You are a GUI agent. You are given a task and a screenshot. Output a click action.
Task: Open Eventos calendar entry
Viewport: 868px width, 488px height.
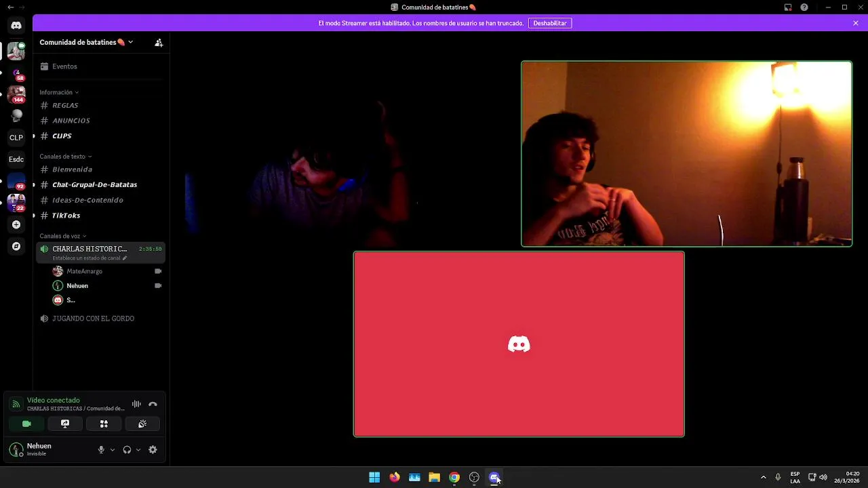(101, 66)
